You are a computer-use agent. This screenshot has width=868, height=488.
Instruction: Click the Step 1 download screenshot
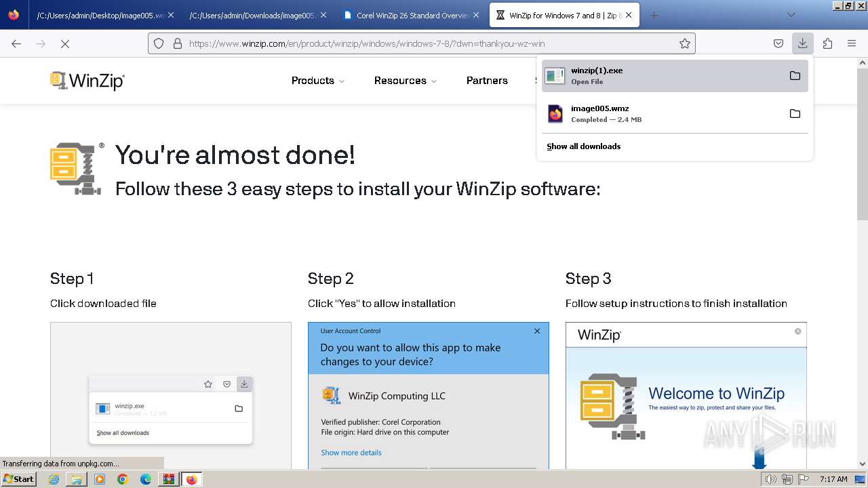click(x=171, y=395)
